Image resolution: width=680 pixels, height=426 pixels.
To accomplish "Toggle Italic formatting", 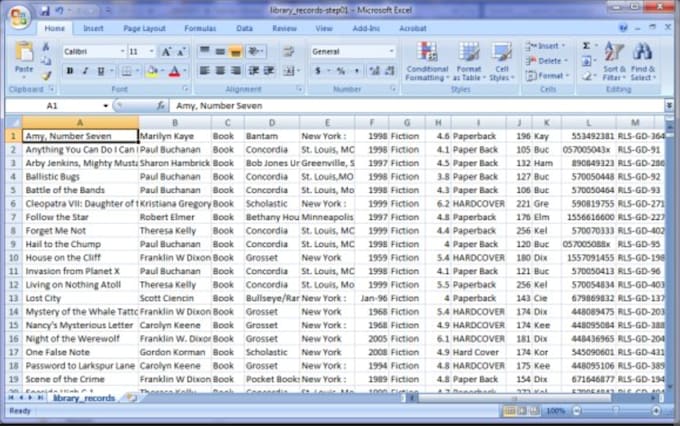I will pos(85,71).
